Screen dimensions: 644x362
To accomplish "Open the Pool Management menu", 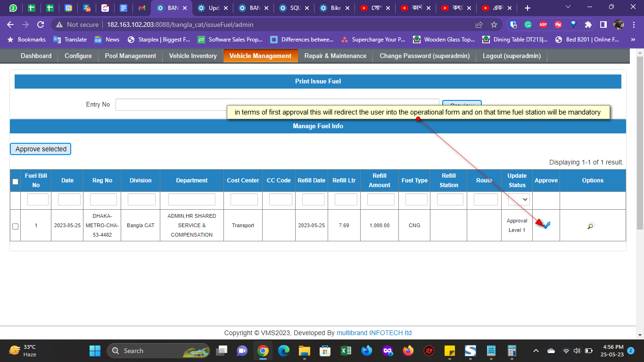I will (130, 56).
